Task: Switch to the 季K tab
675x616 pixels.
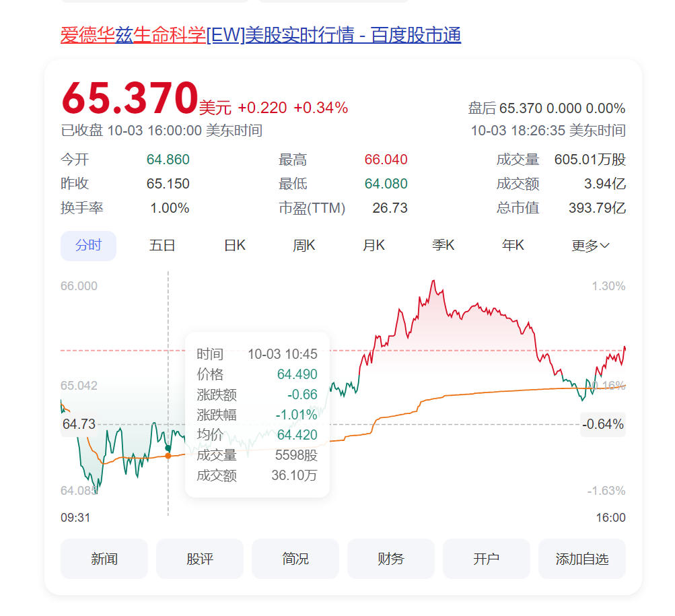Action: (x=443, y=246)
